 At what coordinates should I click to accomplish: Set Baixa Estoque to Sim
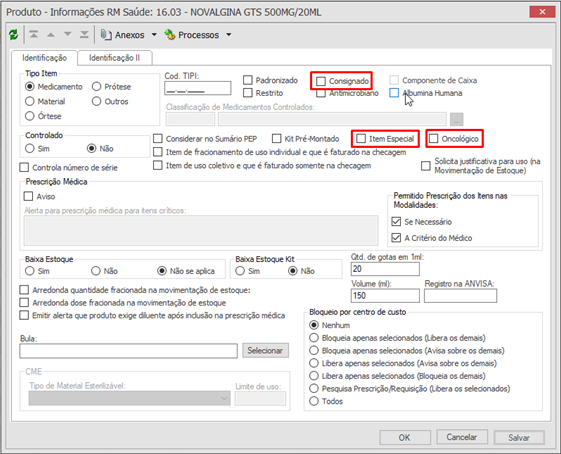(x=30, y=271)
